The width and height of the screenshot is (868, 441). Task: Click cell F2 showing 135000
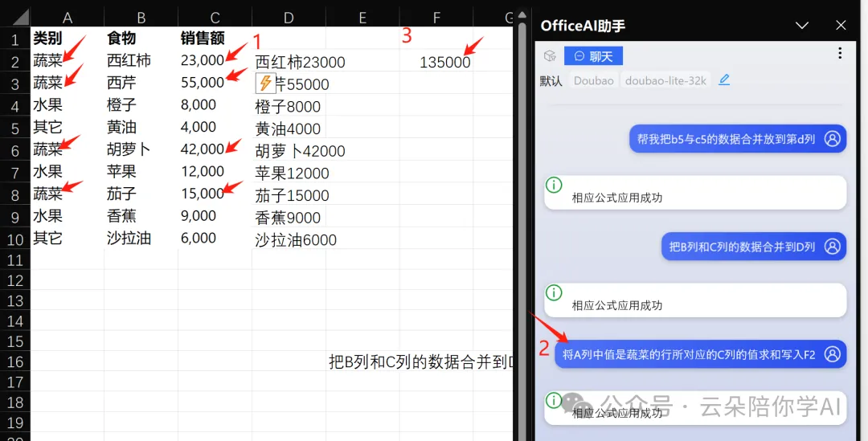click(436, 61)
